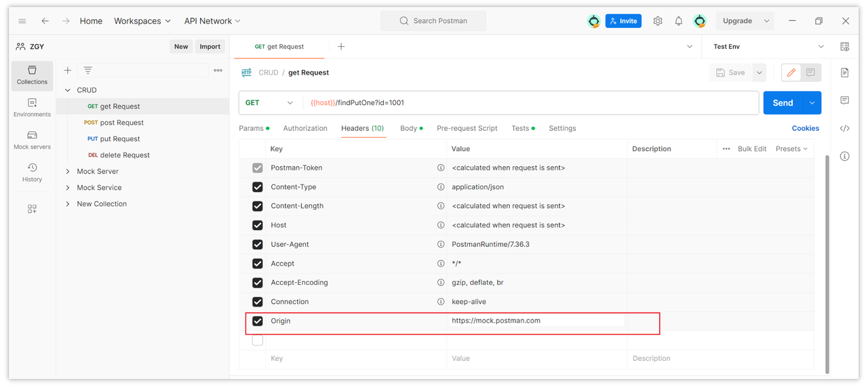Image resolution: width=868 pixels, height=386 pixels.
Task: Switch to the Tests tab
Action: [x=523, y=128]
